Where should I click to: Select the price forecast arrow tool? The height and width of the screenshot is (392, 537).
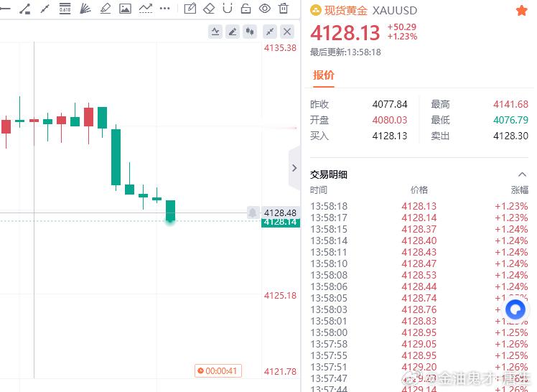pyautogui.click(x=146, y=8)
